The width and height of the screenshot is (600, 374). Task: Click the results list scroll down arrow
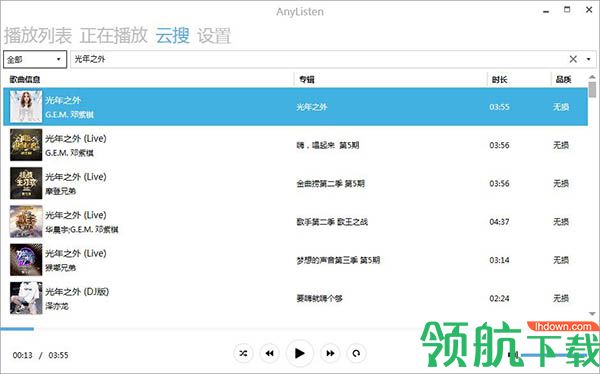click(592, 314)
